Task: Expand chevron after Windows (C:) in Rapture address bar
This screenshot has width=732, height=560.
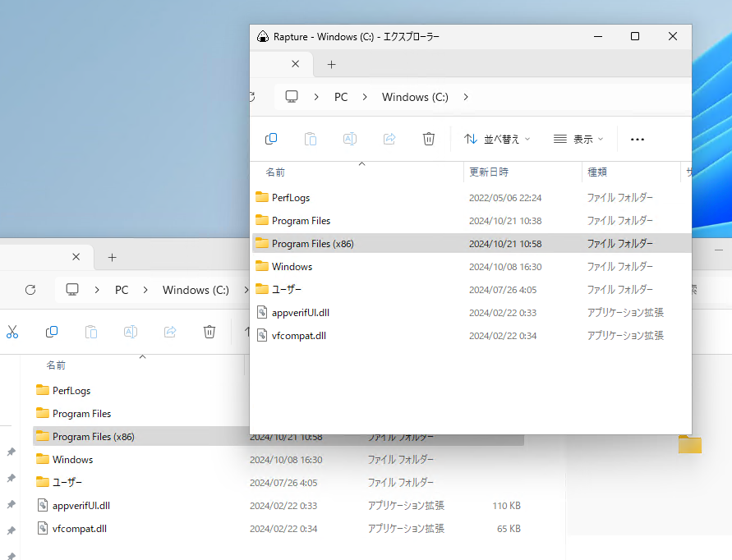Action: click(x=466, y=97)
